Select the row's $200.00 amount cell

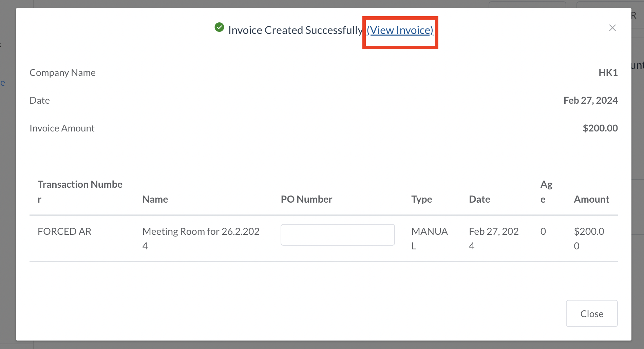coord(589,238)
